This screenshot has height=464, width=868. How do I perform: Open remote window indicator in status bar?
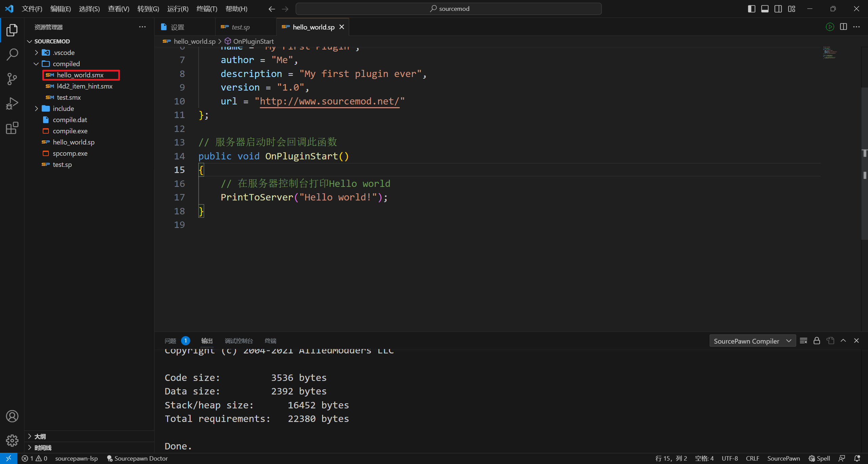click(x=8, y=458)
